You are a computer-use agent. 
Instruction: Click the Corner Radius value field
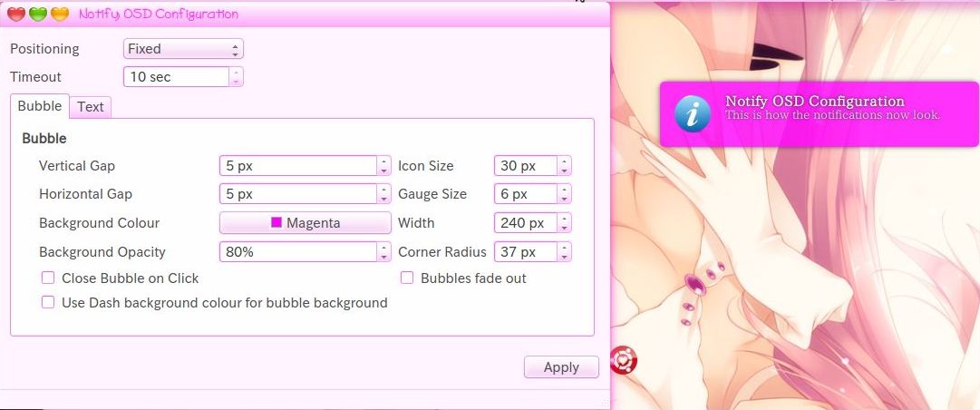point(524,252)
